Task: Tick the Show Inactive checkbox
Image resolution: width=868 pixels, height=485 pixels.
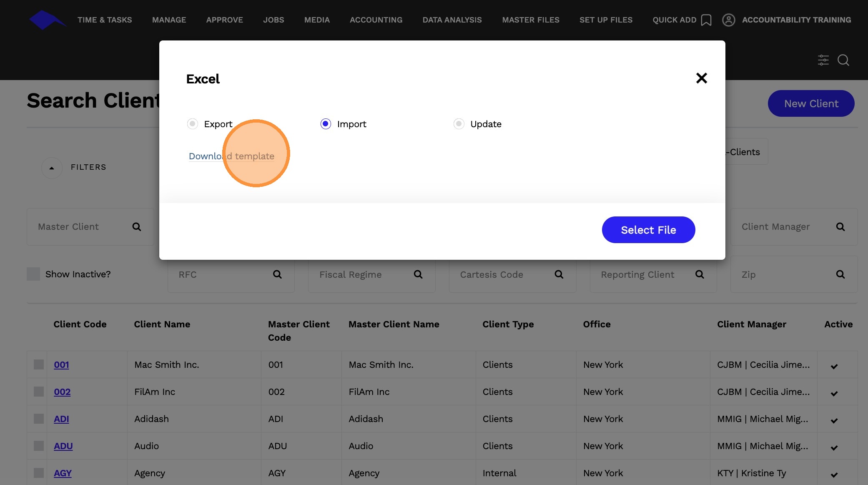Action: pos(33,274)
